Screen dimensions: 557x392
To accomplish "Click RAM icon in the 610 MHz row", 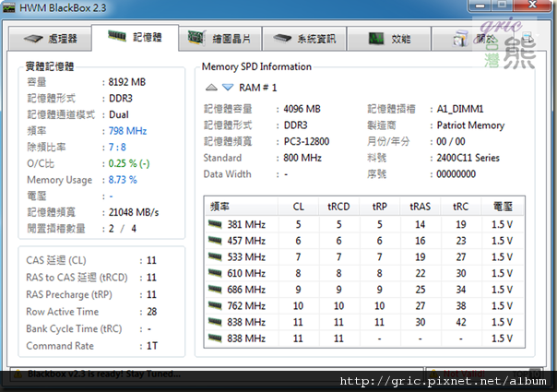I will coord(215,273).
